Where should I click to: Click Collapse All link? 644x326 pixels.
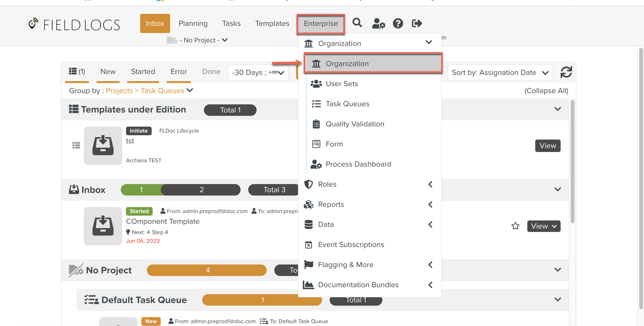(x=546, y=91)
